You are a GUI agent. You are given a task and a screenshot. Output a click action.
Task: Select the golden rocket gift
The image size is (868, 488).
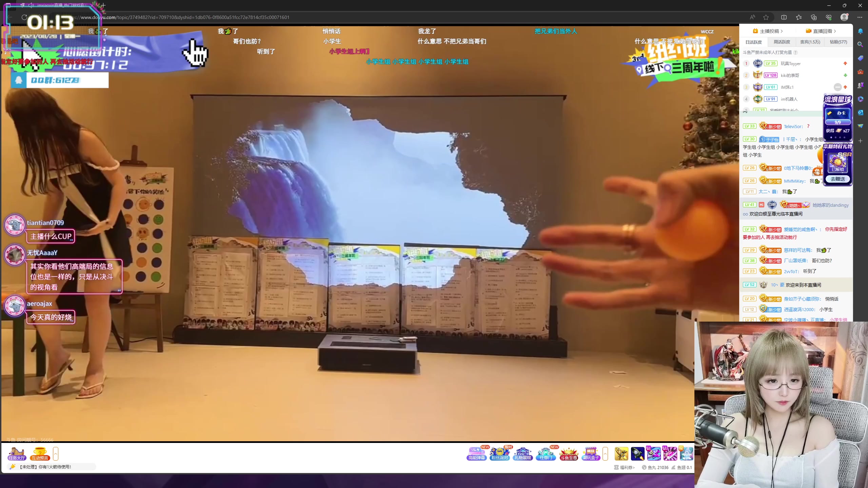pos(621,454)
